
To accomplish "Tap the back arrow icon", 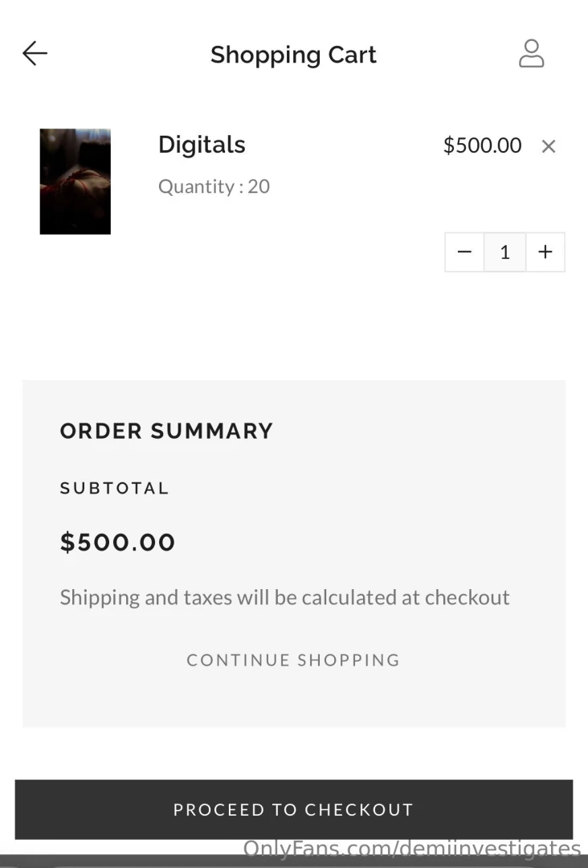I will pos(35,54).
